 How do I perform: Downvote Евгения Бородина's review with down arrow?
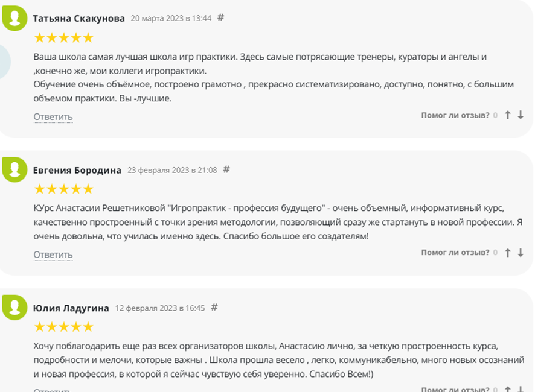[x=521, y=253]
